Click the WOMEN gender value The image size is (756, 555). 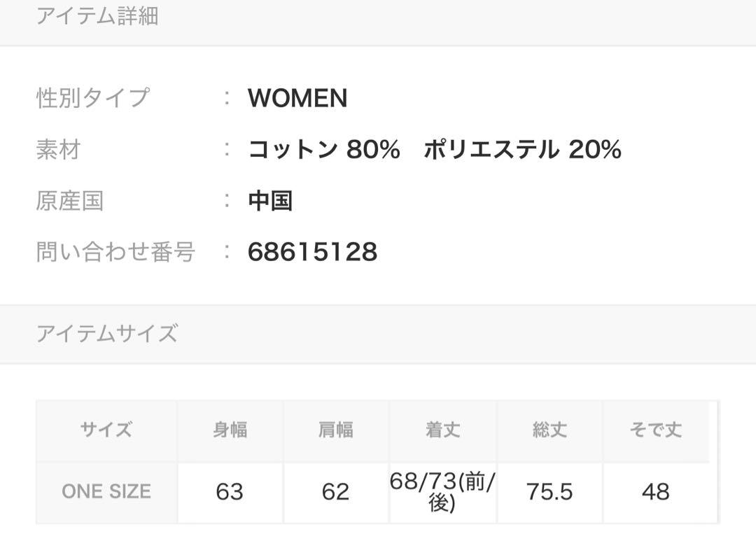(x=297, y=99)
